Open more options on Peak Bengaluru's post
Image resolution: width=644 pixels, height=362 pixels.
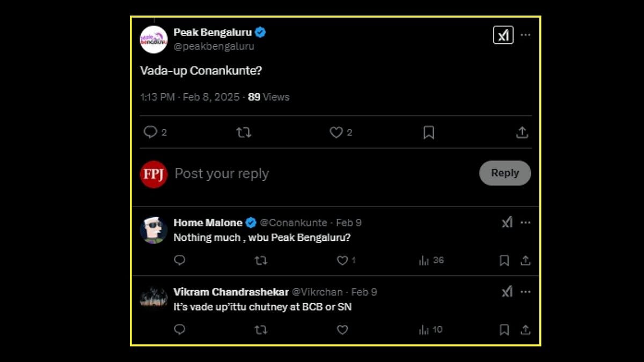525,35
